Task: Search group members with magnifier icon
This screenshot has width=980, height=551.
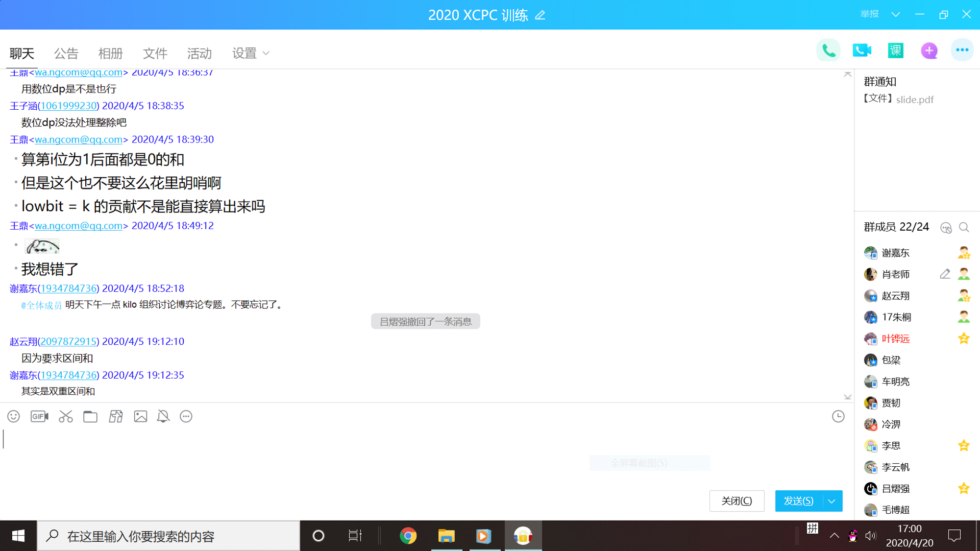Action: [964, 227]
